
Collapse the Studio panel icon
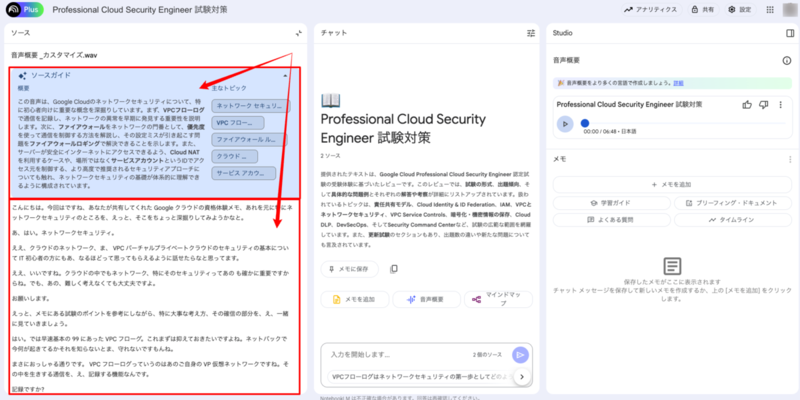coord(790,33)
